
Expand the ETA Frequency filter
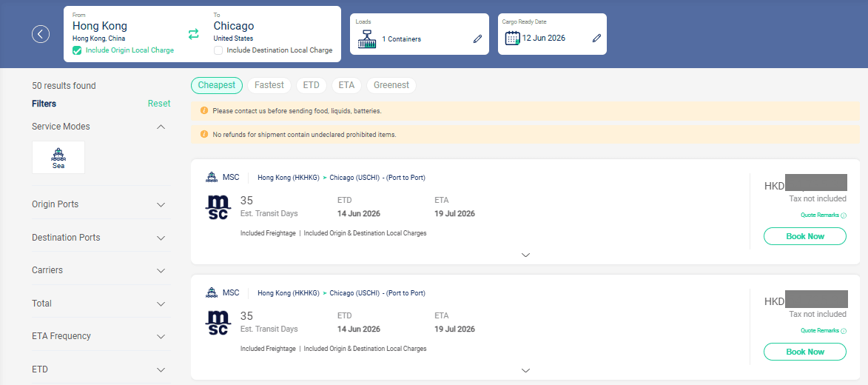[x=161, y=336]
